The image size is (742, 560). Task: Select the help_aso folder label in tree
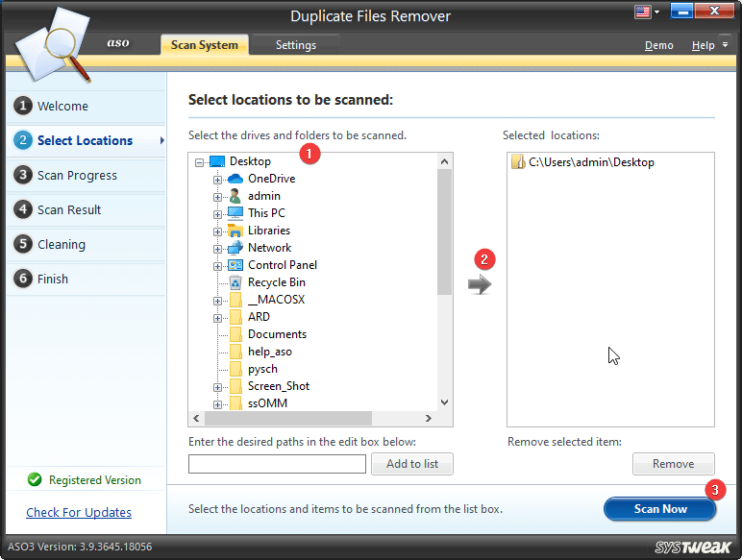point(270,352)
